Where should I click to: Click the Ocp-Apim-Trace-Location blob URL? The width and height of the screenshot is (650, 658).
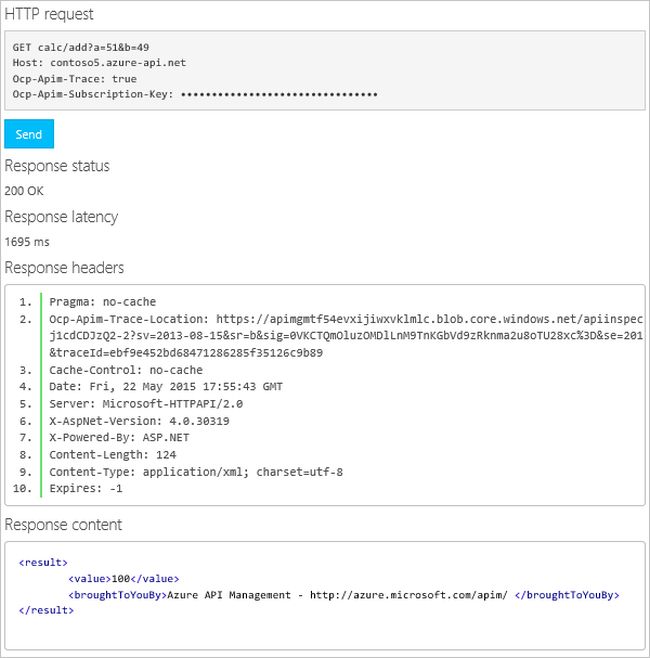430,319
